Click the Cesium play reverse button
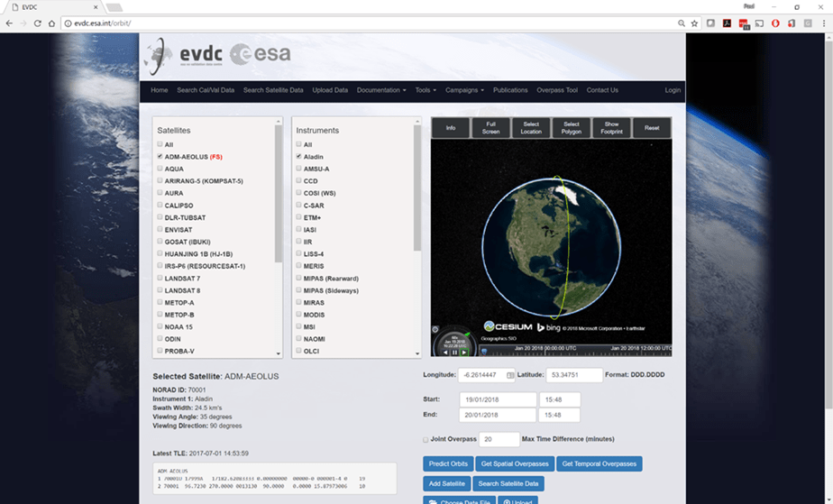Screen dimensions: 833x504 point(445,353)
